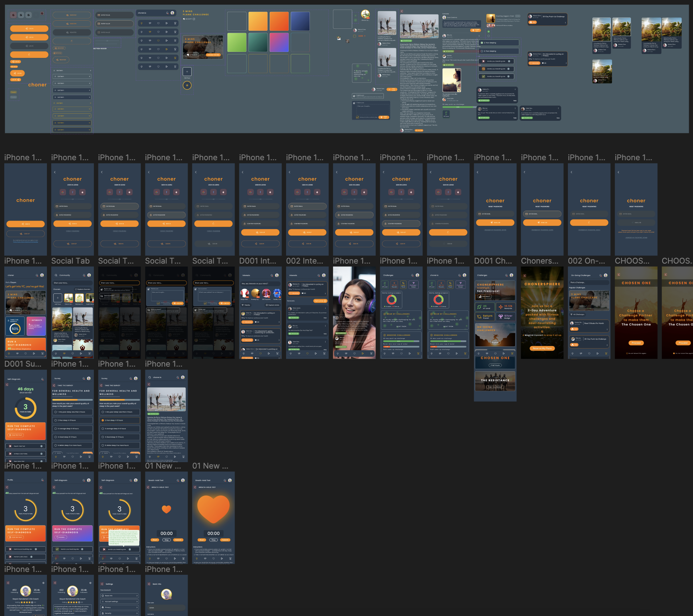This screenshot has height=616, width=693.
Task: Click the bell icon in Profile header
Action: (x=42, y=480)
